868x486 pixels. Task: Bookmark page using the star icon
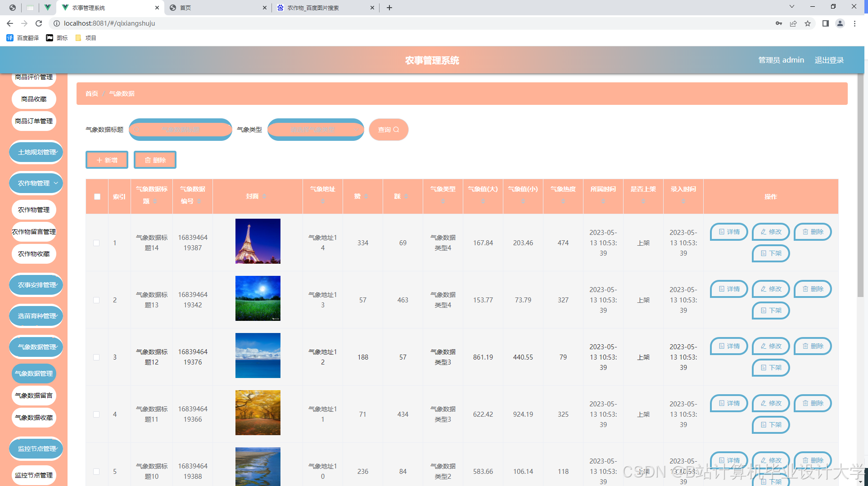(x=808, y=23)
